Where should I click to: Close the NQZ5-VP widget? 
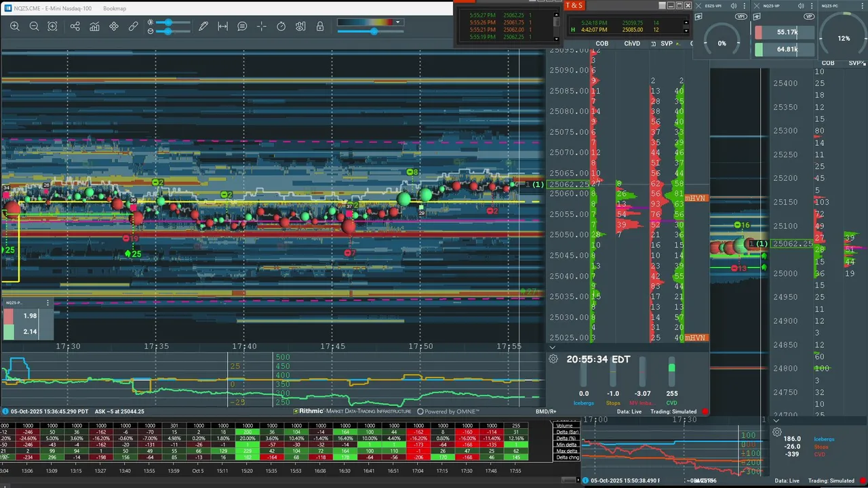click(x=756, y=5)
